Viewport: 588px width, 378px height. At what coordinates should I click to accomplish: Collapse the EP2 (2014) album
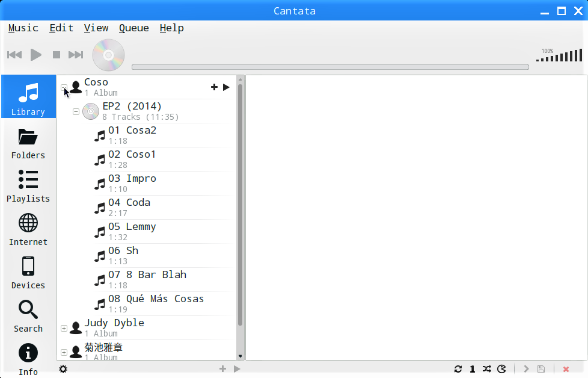[76, 111]
